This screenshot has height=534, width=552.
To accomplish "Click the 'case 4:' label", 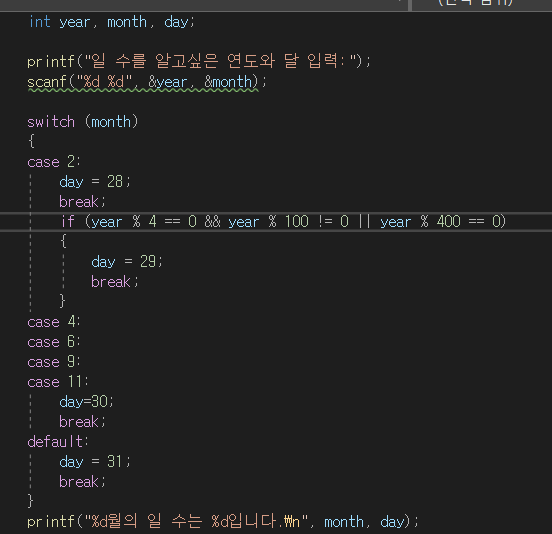I will pyautogui.click(x=54, y=322).
